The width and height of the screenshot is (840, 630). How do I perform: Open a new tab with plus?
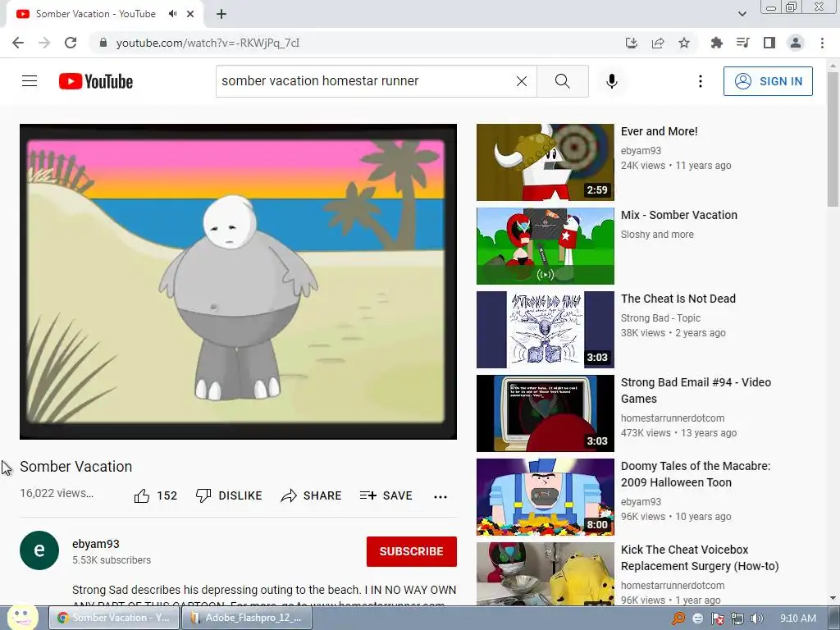pyautogui.click(x=221, y=14)
